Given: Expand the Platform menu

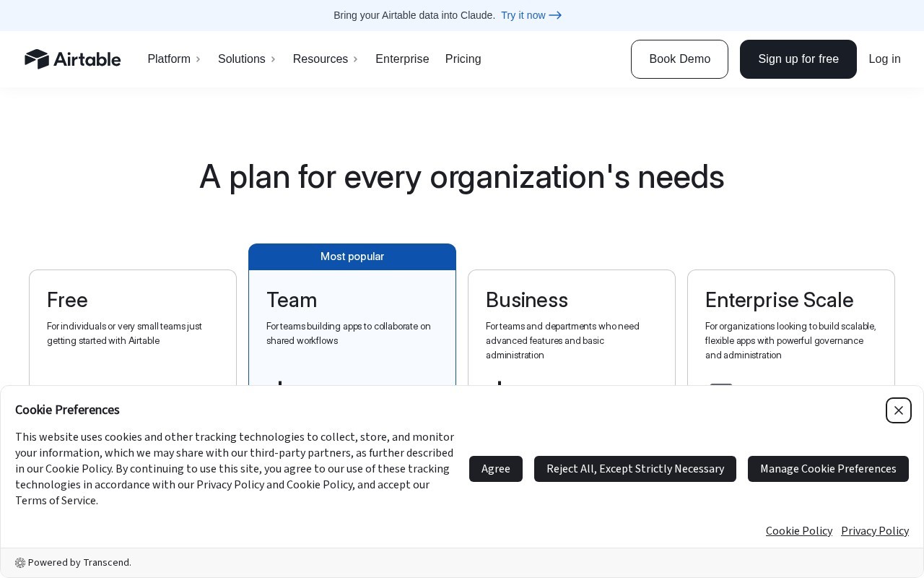Looking at the screenshot, I should tap(174, 59).
